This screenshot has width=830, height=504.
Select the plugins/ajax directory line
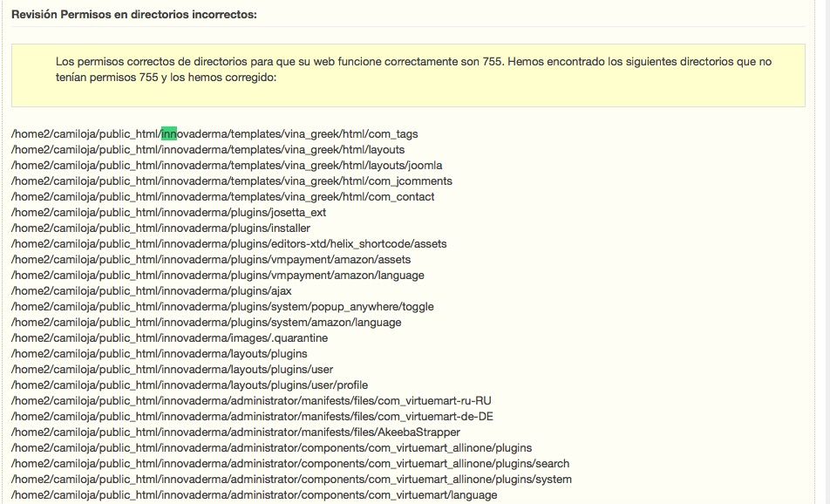pos(152,290)
